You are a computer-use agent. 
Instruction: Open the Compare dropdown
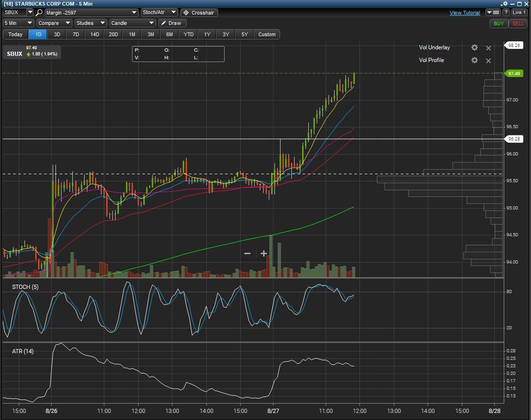54,23
